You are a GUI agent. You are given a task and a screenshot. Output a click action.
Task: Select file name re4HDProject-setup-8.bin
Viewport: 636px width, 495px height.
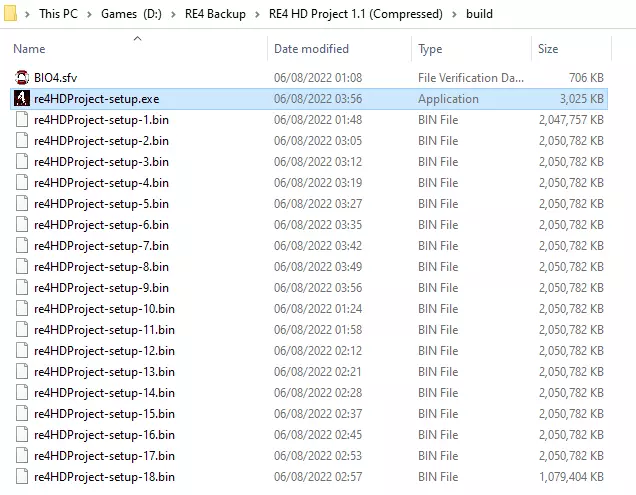coord(101,267)
